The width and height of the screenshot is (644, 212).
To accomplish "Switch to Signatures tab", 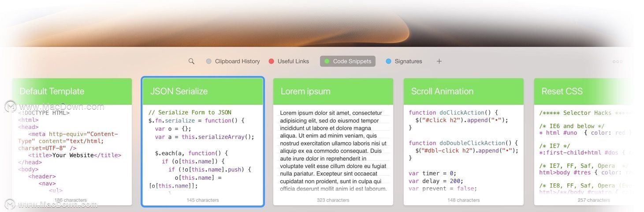I will [x=404, y=61].
